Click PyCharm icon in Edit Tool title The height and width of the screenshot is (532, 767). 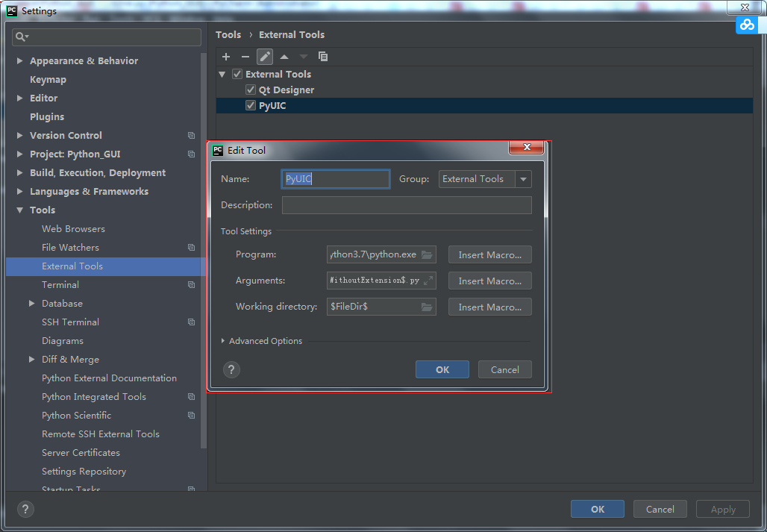(218, 151)
